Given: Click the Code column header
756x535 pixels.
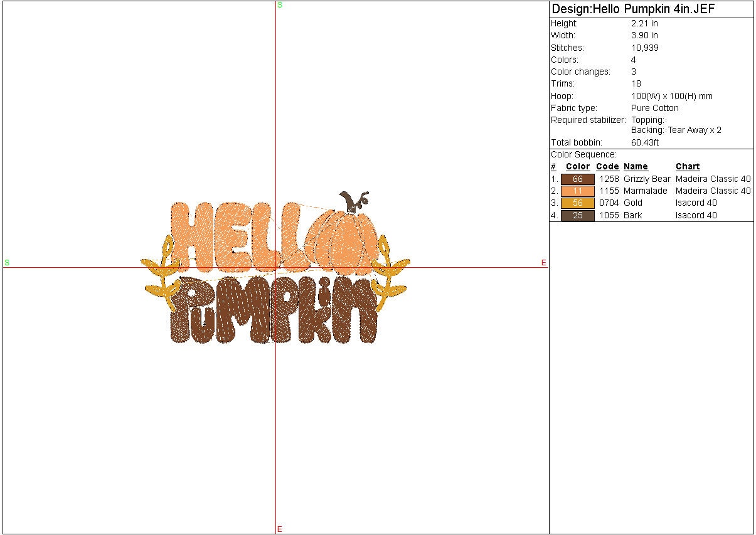Looking at the screenshot, I should [x=607, y=167].
